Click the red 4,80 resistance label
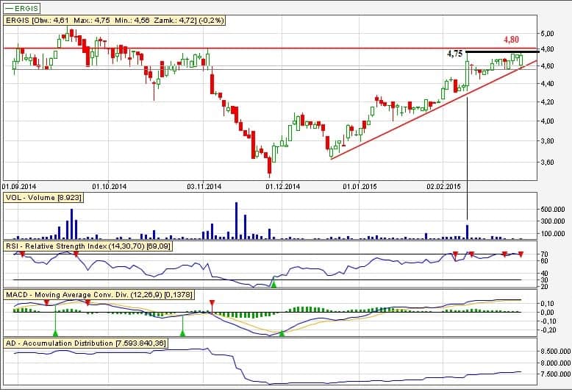Image resolution: width=572 pixels, height=392 pixels. coord(511,40)
